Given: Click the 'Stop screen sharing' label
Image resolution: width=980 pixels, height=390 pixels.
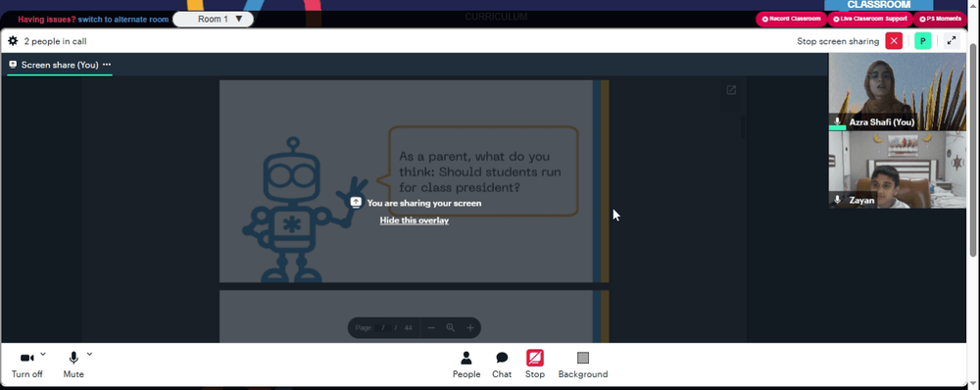Looking at the screenshot, I should tap(838, 41).
